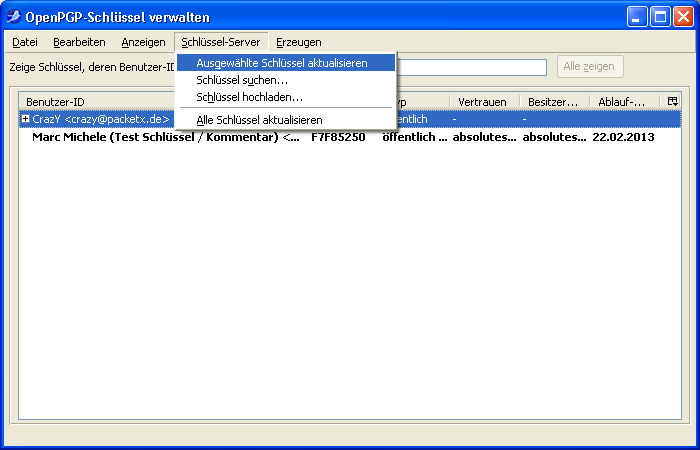Click the Alle zeigen button
This screenshot has height=450, width=700.
[590, 67]
